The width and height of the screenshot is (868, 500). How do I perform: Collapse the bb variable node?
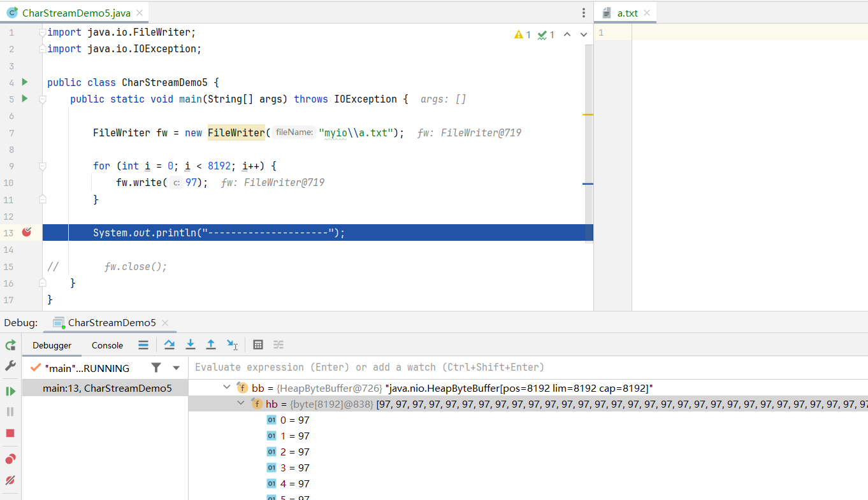pyautogui.click(x=226, y=387)
